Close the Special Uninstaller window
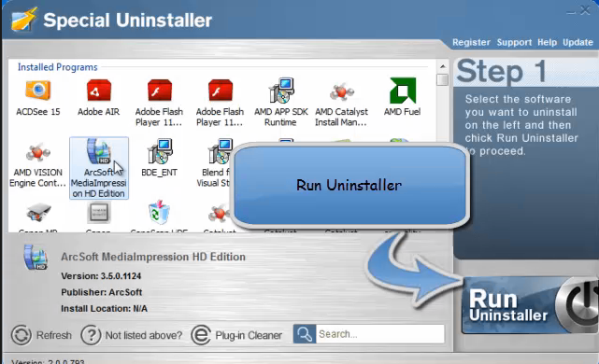The image size is (599, 364). pos(585,10)
